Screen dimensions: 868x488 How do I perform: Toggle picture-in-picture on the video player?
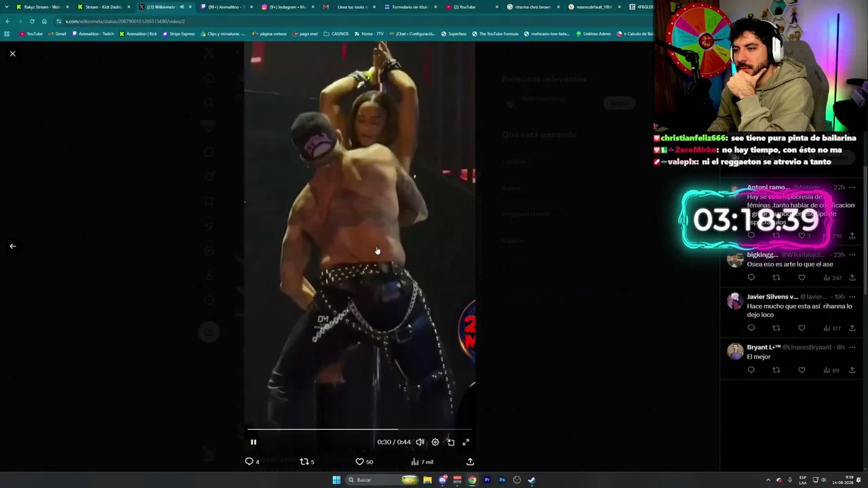click(x=450, y=442)
